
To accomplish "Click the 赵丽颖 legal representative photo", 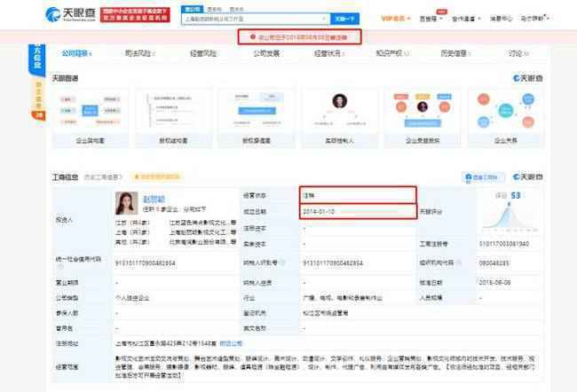I will [127, 205].
